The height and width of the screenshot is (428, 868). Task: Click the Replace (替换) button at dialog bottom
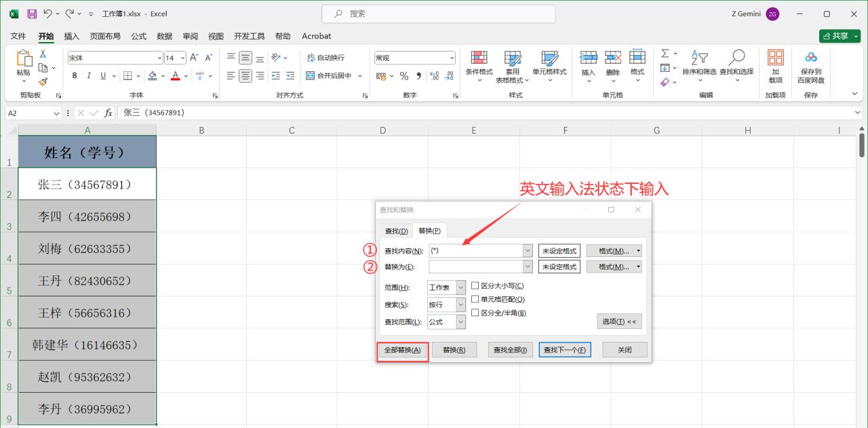point(454,350)
